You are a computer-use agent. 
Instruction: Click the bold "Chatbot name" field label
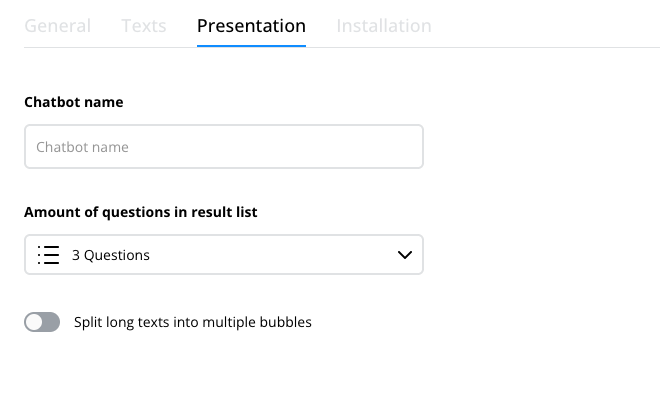74,102
